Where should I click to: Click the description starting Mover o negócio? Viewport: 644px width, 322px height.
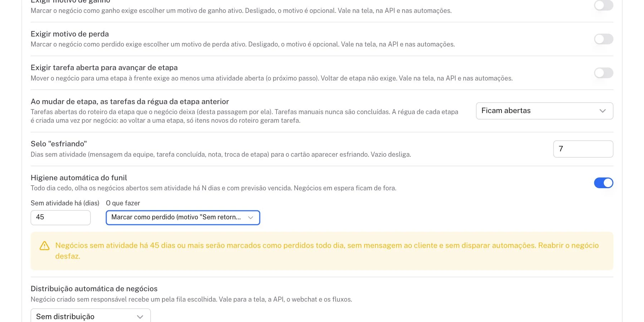(x=272, y=78)
